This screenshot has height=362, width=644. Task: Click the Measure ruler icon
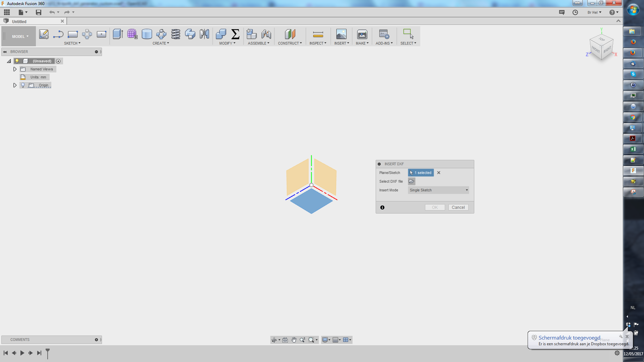pyautogui.click(x=318, y=34)
